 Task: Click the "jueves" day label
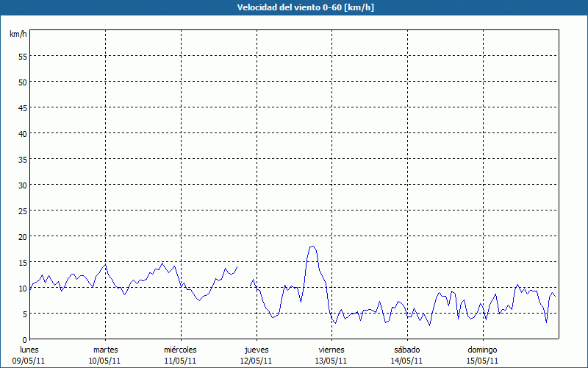pyautogui.click(x=257, y=350)
